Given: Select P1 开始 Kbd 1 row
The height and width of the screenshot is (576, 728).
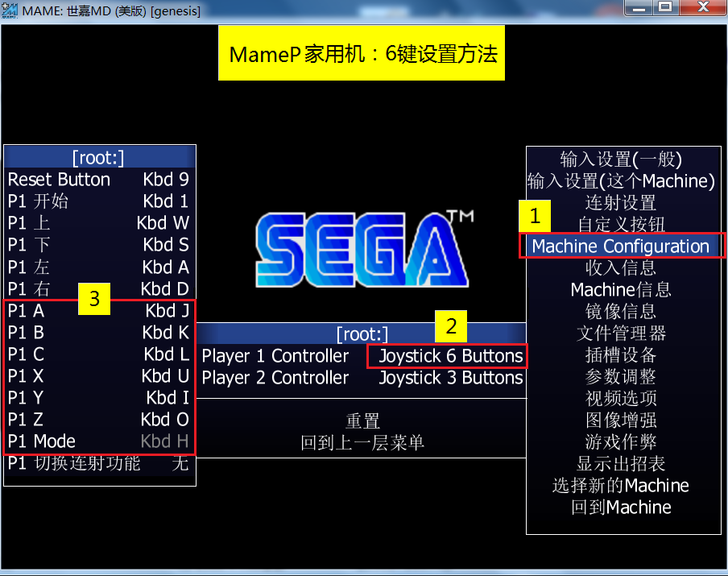Looking at the screenshot, I should [x=99, y=201].
